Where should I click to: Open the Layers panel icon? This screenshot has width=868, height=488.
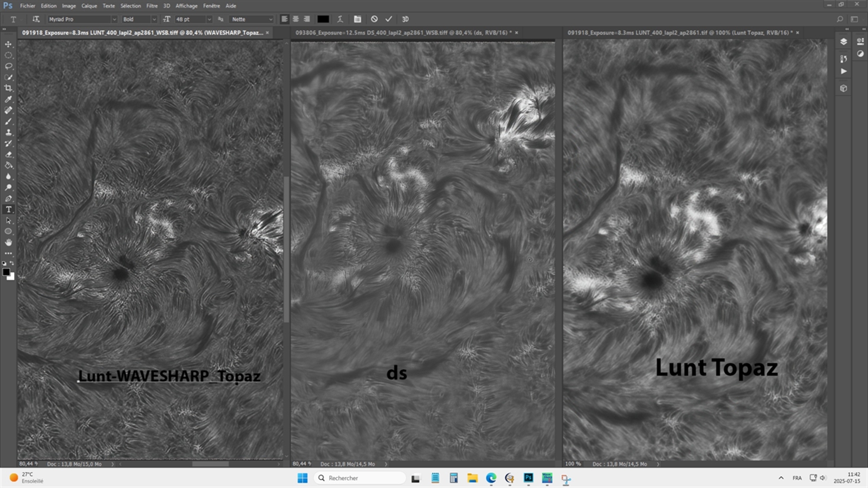[x=843, y=41]
